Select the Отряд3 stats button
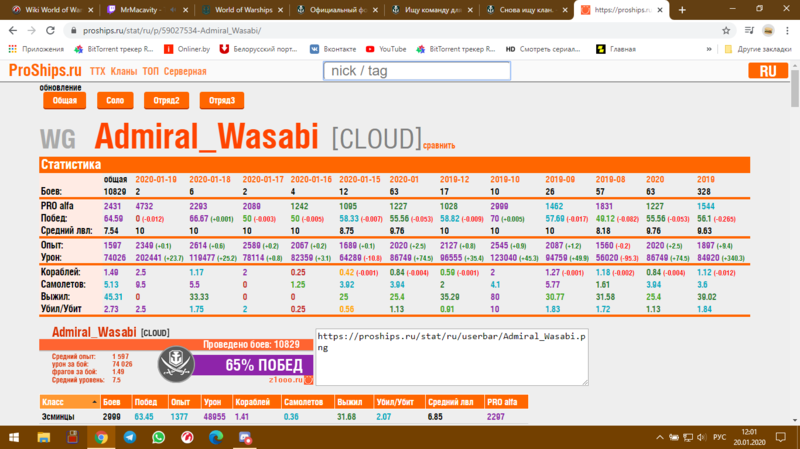This screenshot has width=800, height=449. pyautogui.click(x=222, y=101)
